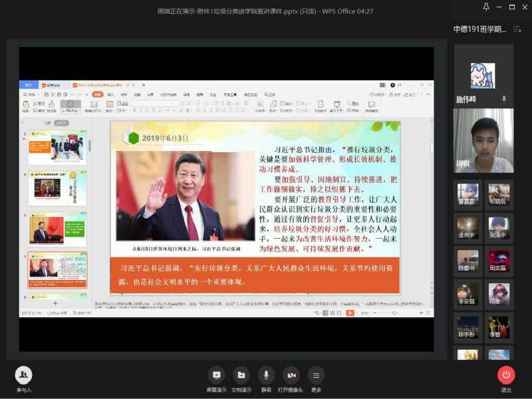Open the 版式 layout dropdown
This screenshot has height=399, width=532.
[110, 110]
